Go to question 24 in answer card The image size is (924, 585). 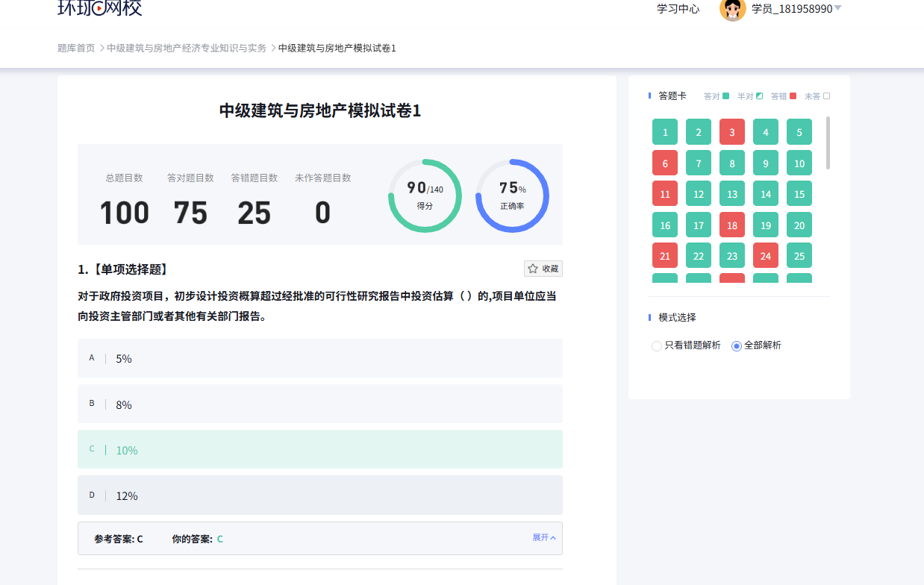pos(765,256)
